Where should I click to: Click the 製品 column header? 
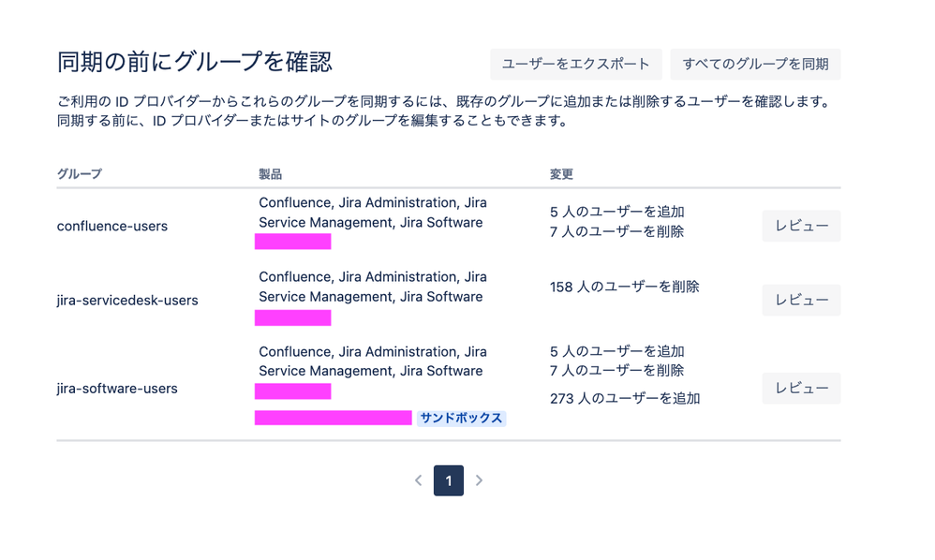tap(270, 174)
